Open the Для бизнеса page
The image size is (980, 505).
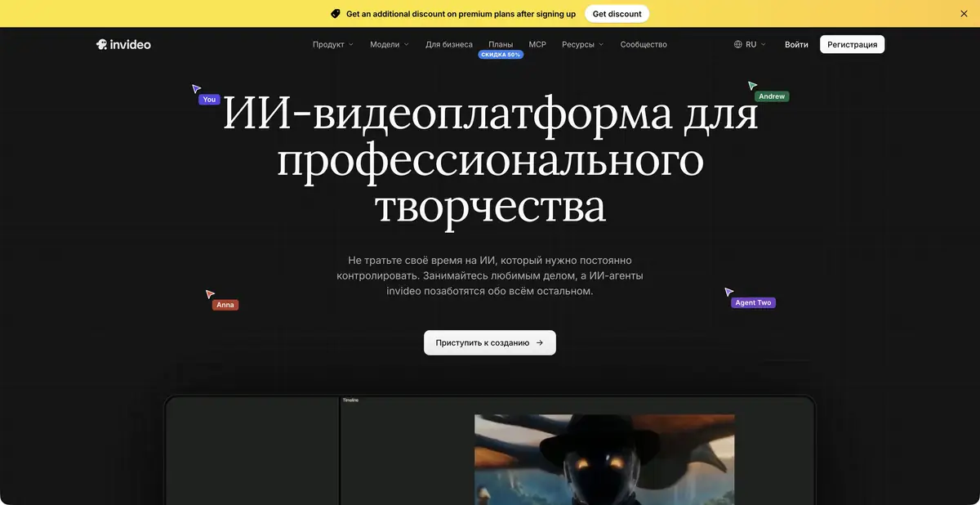pyautogui.click(x=449, y=44)
